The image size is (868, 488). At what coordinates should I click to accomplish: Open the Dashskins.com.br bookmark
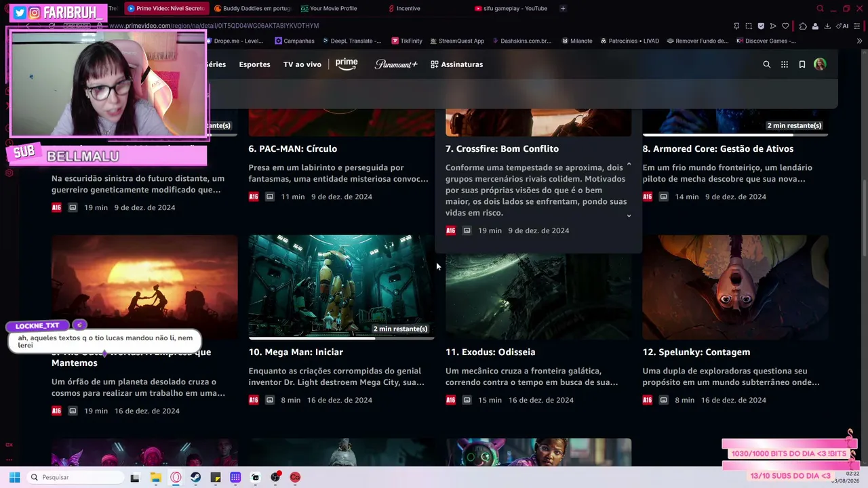click(x=521, y=41)
